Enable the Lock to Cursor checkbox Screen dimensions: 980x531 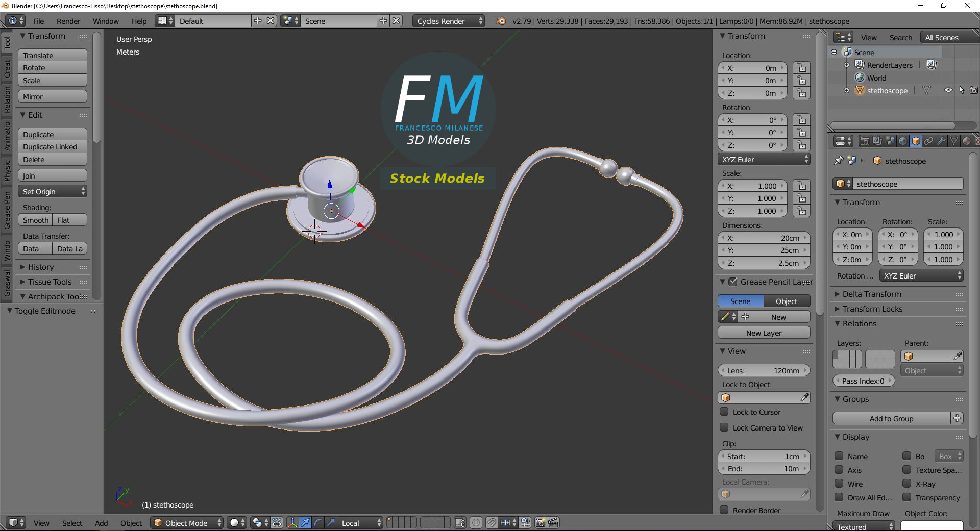point(724,412)
